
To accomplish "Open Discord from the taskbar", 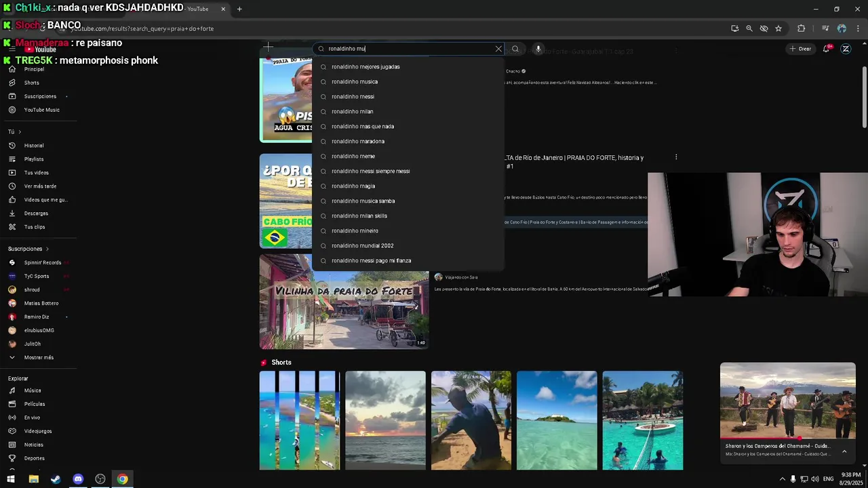I will pyautogui.click(x=78, y=479).
